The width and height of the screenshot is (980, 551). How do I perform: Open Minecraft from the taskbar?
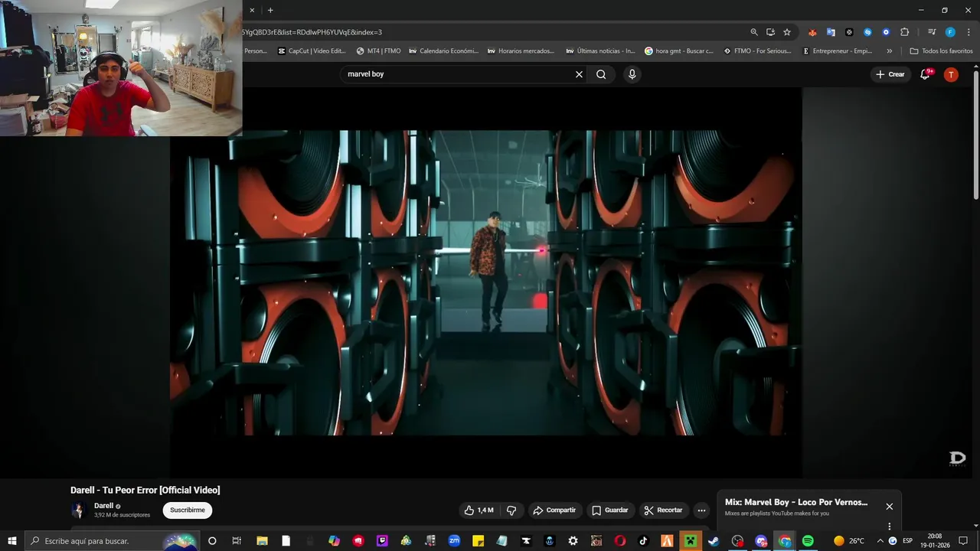690,541
